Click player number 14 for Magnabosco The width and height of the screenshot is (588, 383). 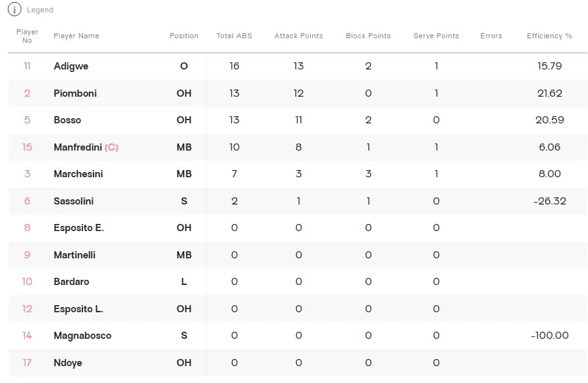pos(27,336)
